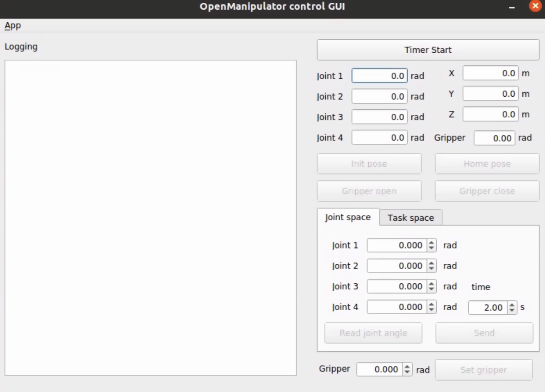Screen dimensions: 545x392
Task: Increase the time value spinner
Action: tap(512, 305)
